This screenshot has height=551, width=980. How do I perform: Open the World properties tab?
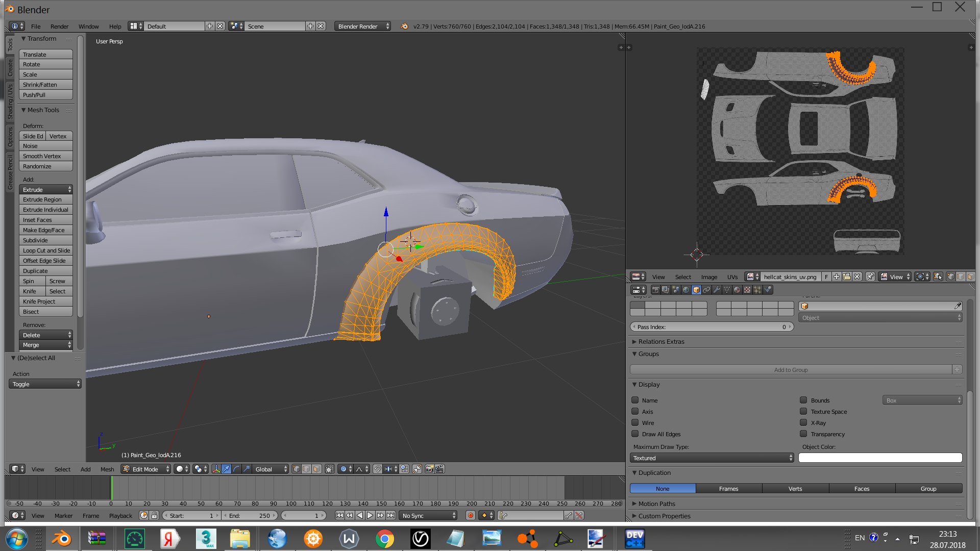click(686, 290)
